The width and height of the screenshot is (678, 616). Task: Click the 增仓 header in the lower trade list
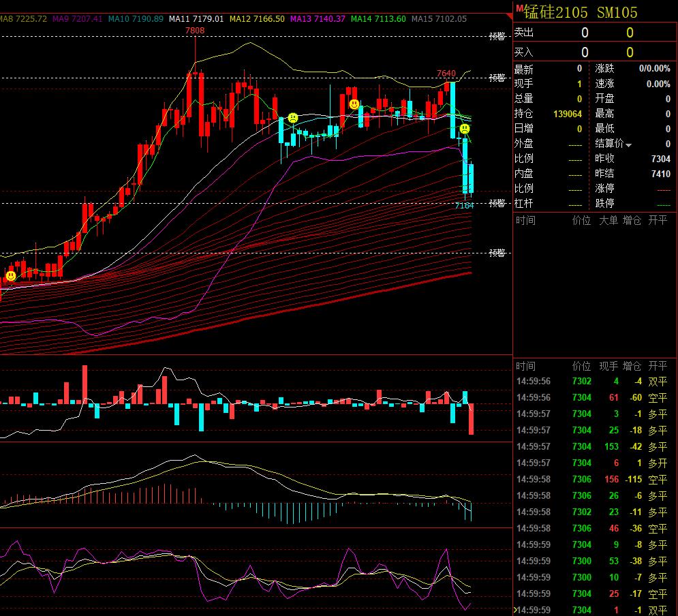pyautogui.click(x=632, y=366)
